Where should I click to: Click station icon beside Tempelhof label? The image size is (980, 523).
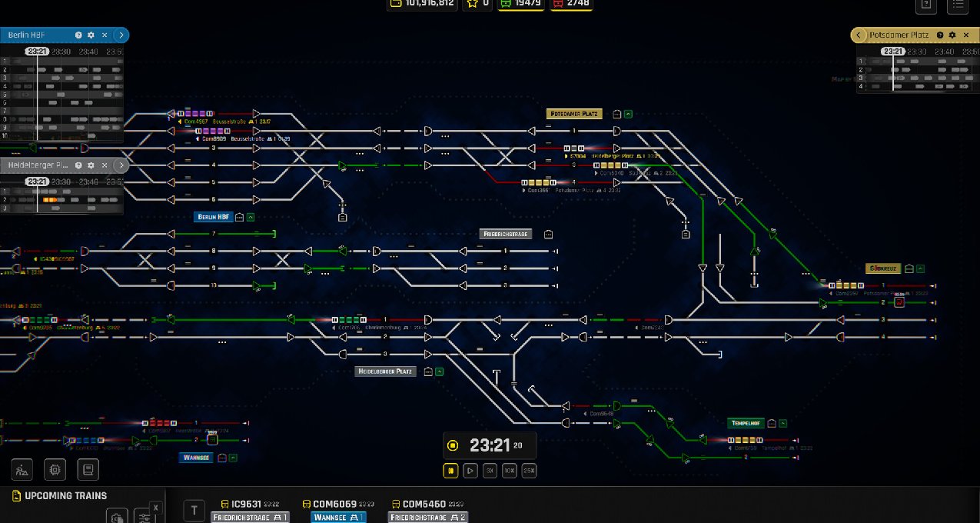(x=771, y=423)
